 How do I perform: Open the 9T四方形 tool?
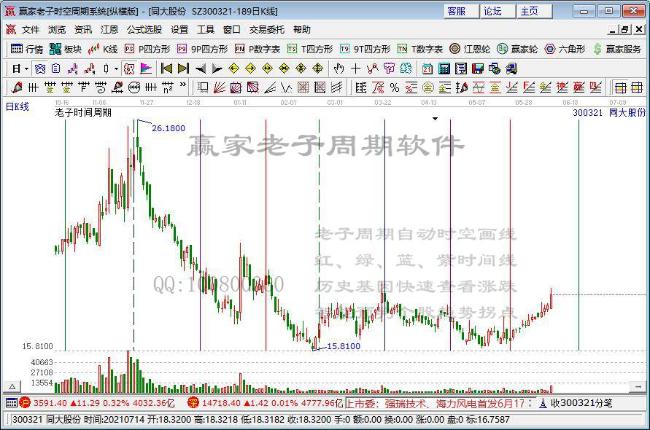point(365,49)
